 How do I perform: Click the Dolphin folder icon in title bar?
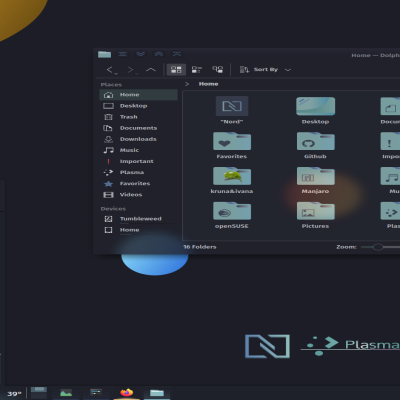click(104, 54)
